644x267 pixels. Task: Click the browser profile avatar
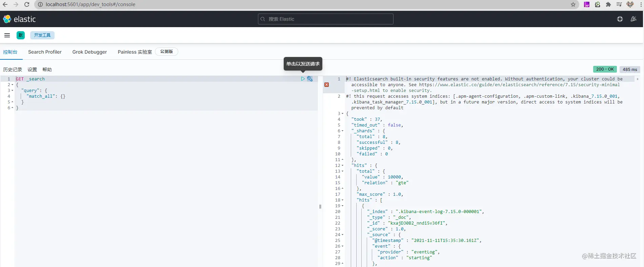coord(630,4)
